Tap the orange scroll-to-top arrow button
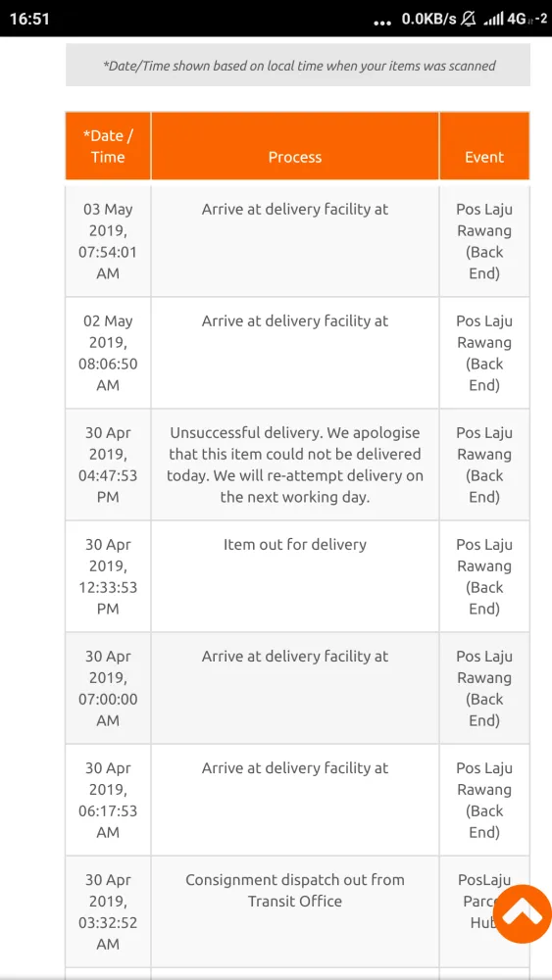The width and height of the screenshot is (552, 980). [x=524, y=914]
